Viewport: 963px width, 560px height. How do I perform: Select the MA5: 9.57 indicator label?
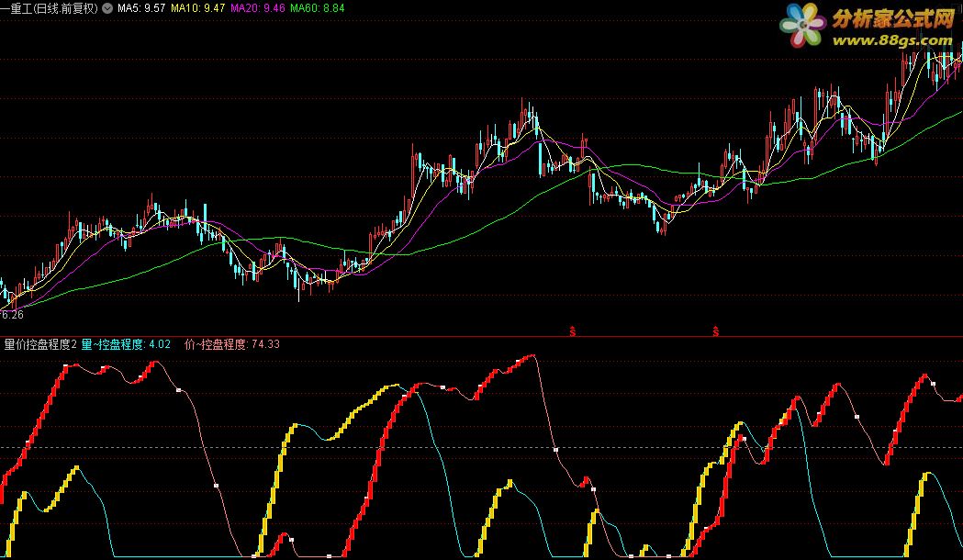[141, 8]
